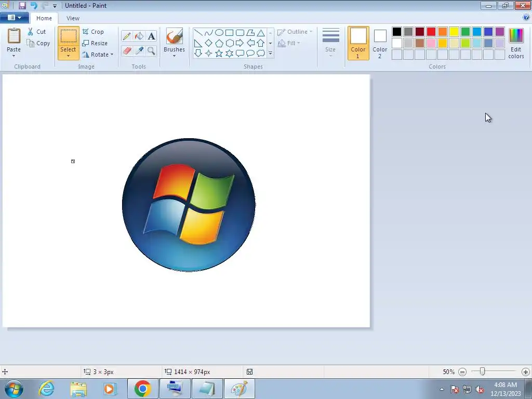Open Customize Quick Access Toolbar arrow
The image size is (532, 399).
click(55, 6)
